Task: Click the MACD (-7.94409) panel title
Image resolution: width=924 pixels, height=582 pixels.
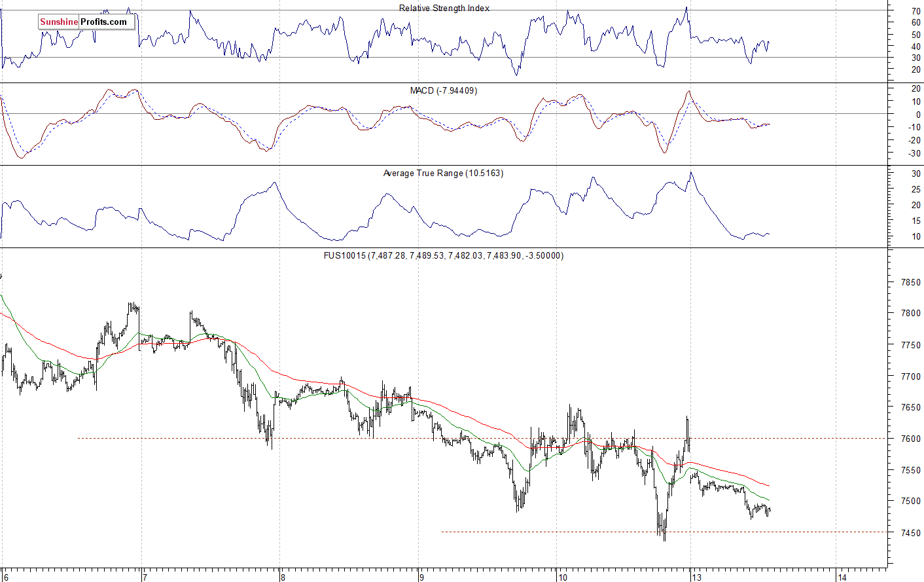Action: coord(444,91)
